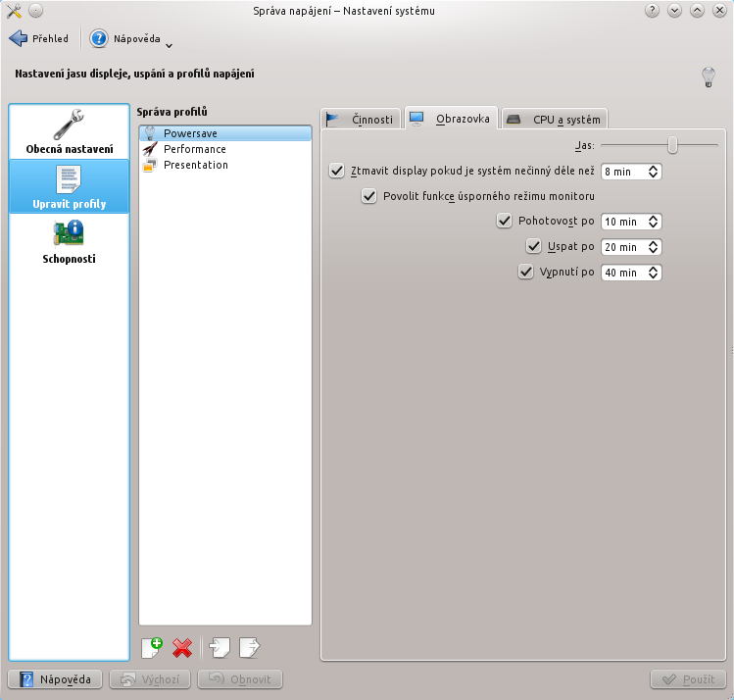The image size is (734, 700).
Task: Click stepper arrows of 20 min field
Action: pos(654,247)
